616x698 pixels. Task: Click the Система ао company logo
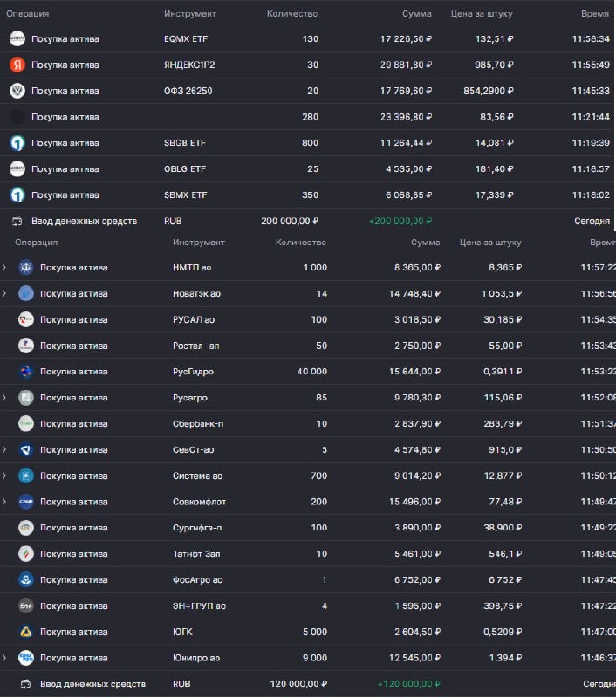[26, 476]
